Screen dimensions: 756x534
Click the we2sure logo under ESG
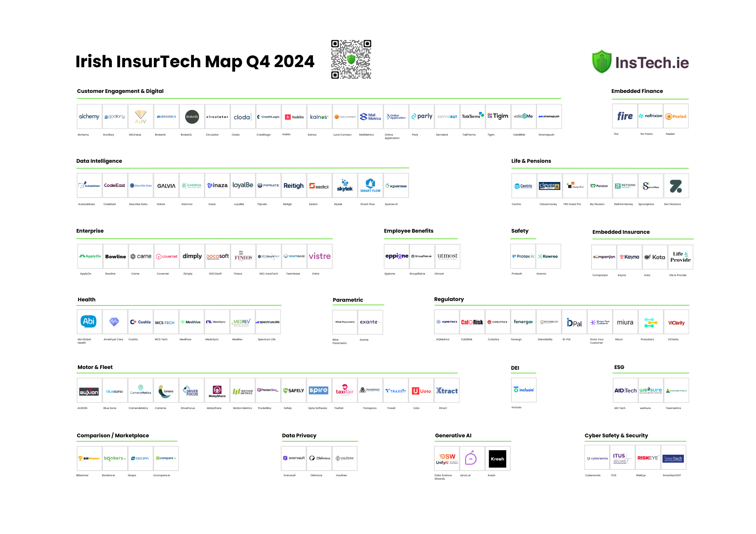tap(651, 390)
